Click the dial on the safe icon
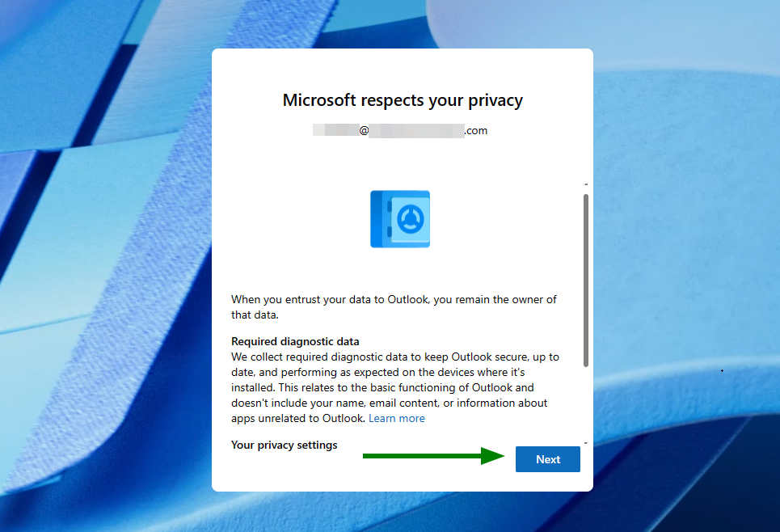 point(409,218)
